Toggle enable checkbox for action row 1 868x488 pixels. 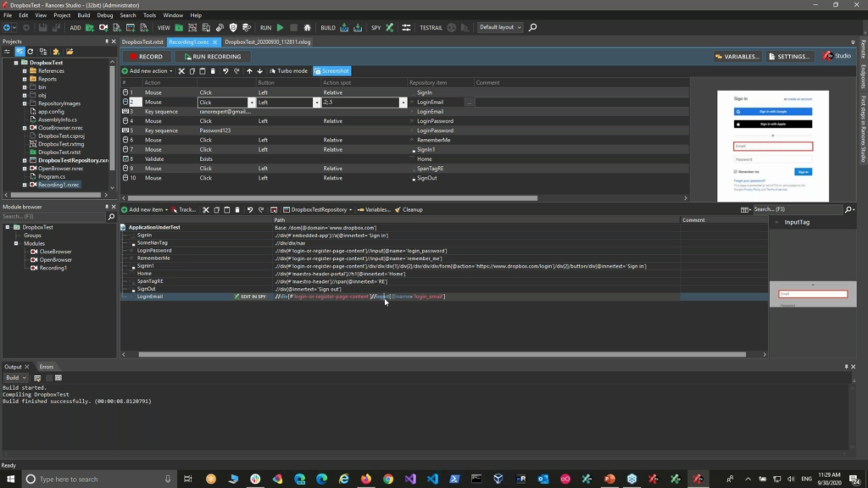(125, 92)
